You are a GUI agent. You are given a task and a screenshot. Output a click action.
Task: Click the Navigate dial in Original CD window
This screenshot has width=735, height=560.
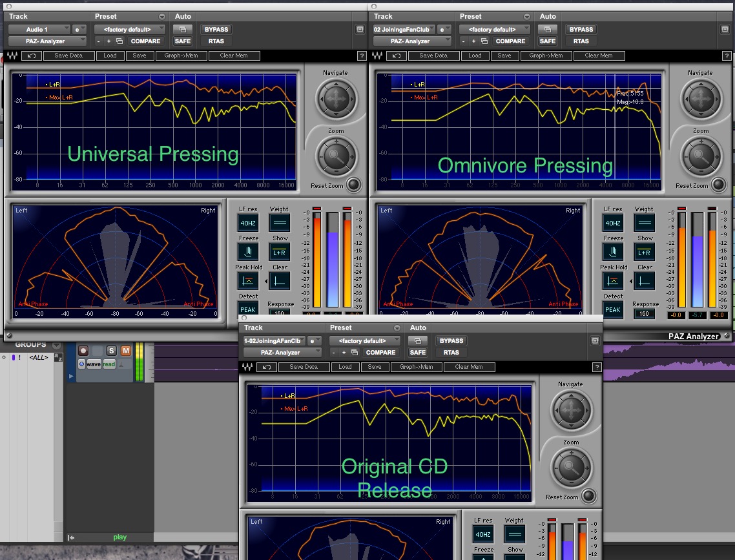[571, 411]
